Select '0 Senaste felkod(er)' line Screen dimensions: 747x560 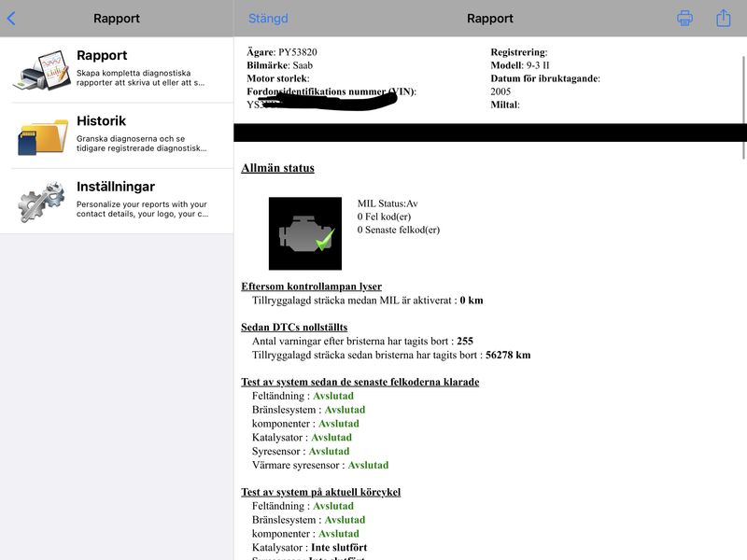point(399,230)
